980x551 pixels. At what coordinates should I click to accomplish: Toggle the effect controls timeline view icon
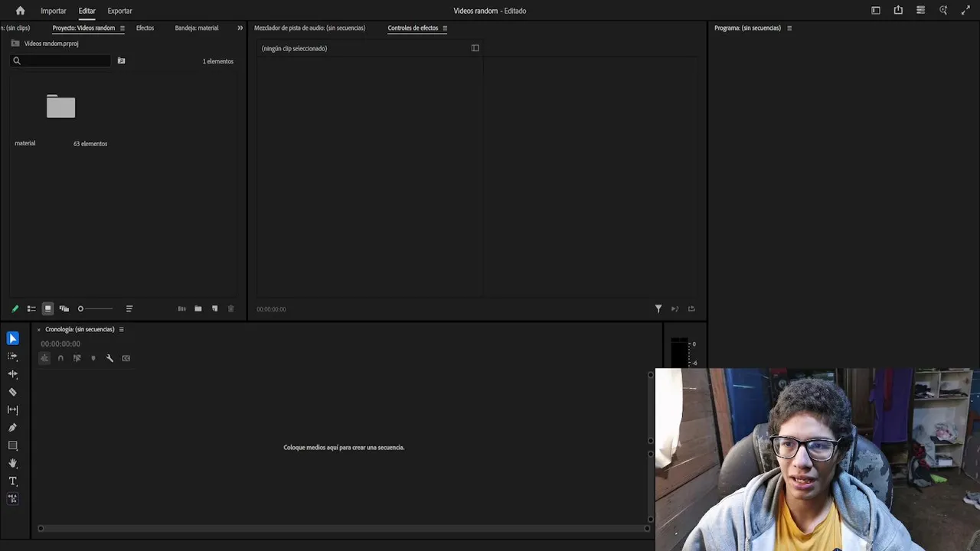coord(475,48)
